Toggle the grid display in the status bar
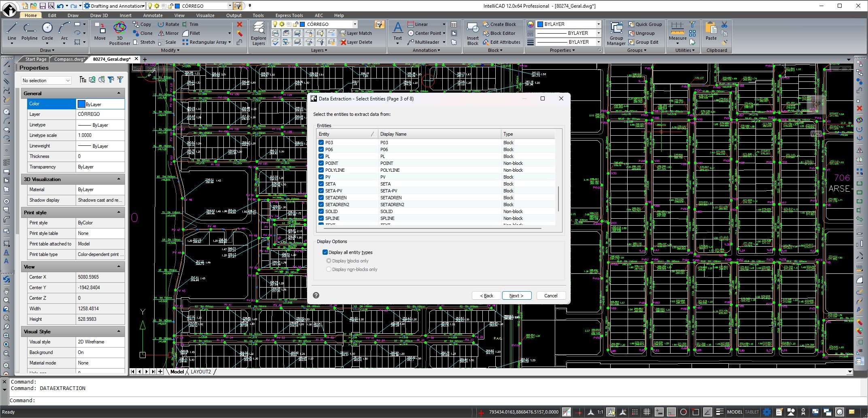This screenshot has height=418, width=868. 647,412
